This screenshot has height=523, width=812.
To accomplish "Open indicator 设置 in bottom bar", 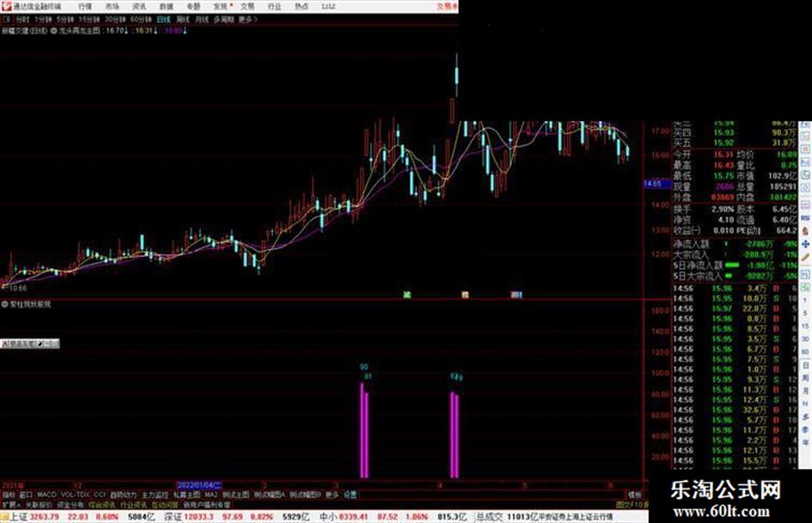I will tap(350, 495).
